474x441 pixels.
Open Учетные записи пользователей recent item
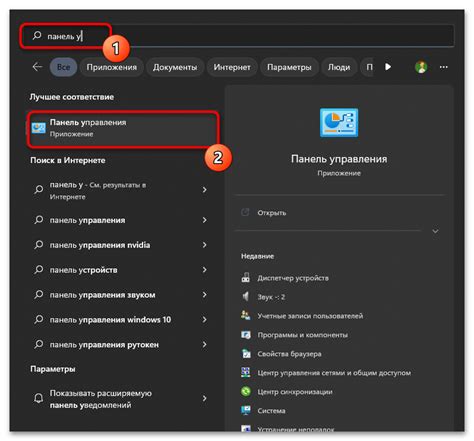(302, 316)
